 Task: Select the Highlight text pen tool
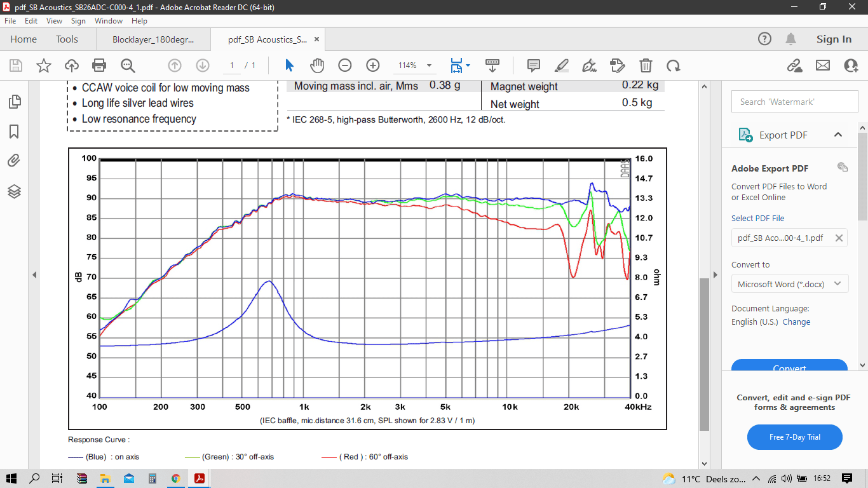point(562,65)
